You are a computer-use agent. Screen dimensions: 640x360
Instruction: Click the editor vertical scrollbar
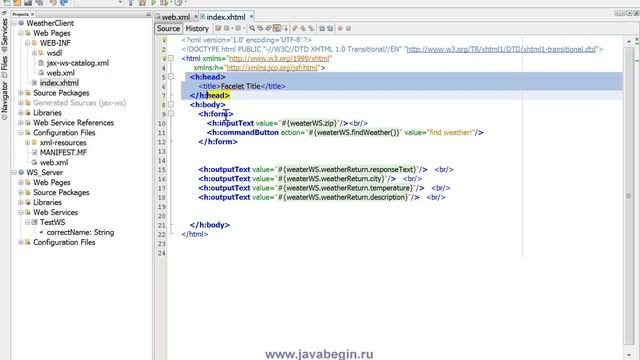point(629,196)
